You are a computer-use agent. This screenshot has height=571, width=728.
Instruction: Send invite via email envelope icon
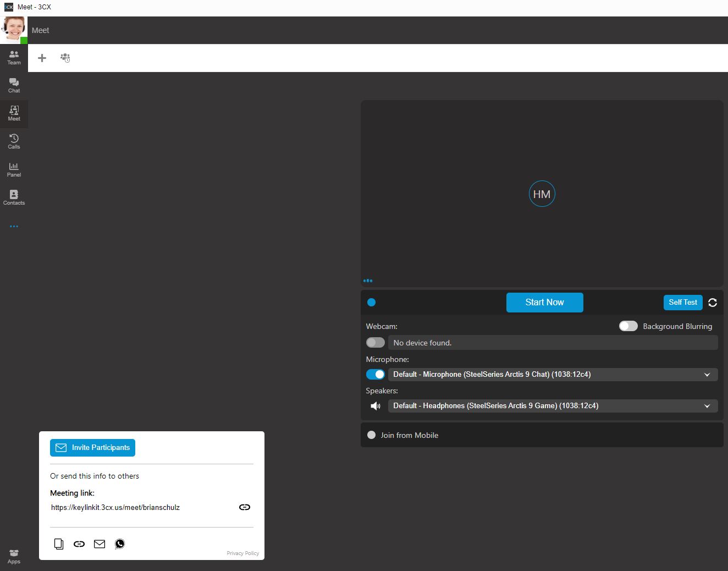[x=100, y=544]
